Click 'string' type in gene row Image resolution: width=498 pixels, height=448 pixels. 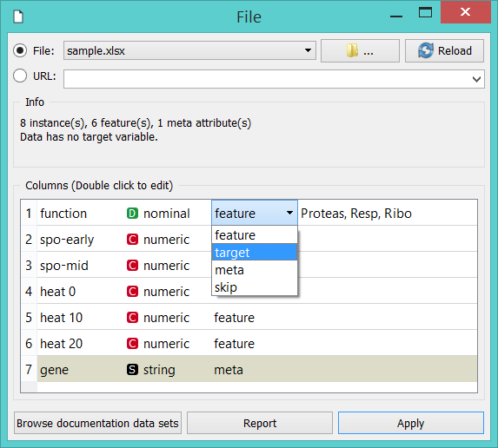click(x=159, y=370)
